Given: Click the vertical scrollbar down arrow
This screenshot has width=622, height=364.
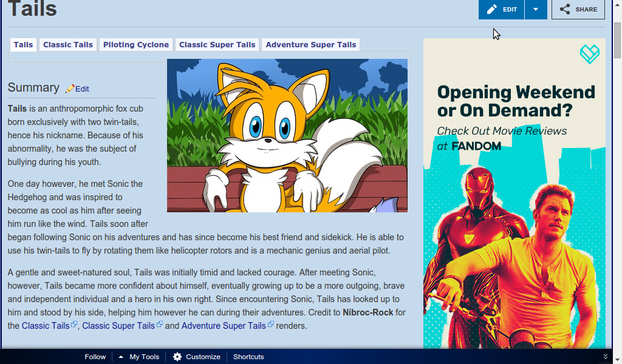Looking at the screenshot, I should click(617, 359).
